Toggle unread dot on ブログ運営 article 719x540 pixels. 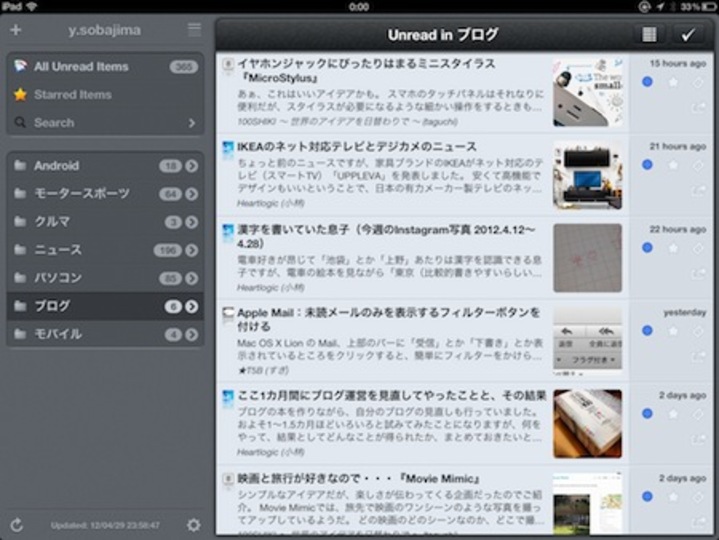point(647,413)
